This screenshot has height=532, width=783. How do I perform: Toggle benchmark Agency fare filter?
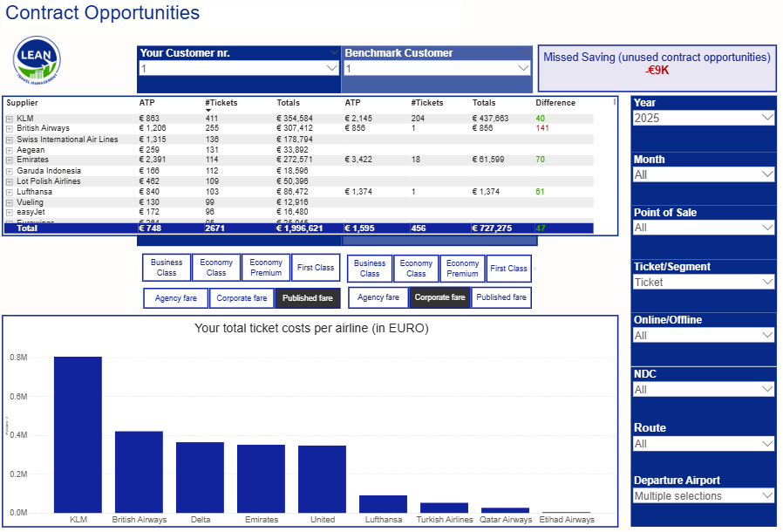click(x=378, y=297)
